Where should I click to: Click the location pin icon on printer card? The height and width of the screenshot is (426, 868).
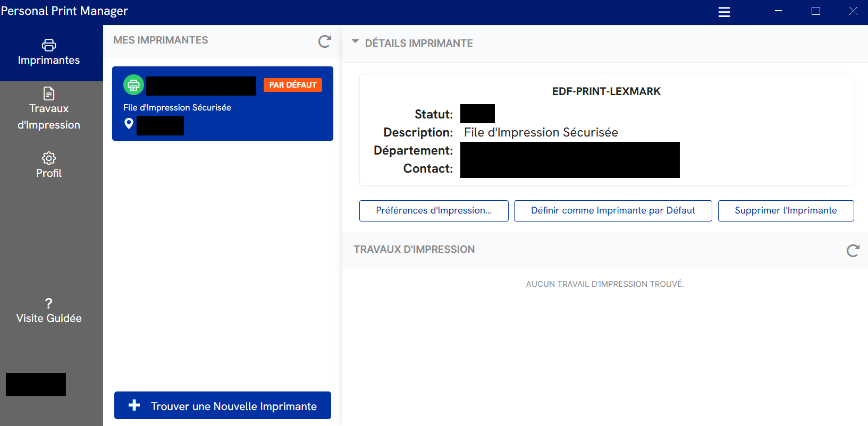(x=129, y=124)
